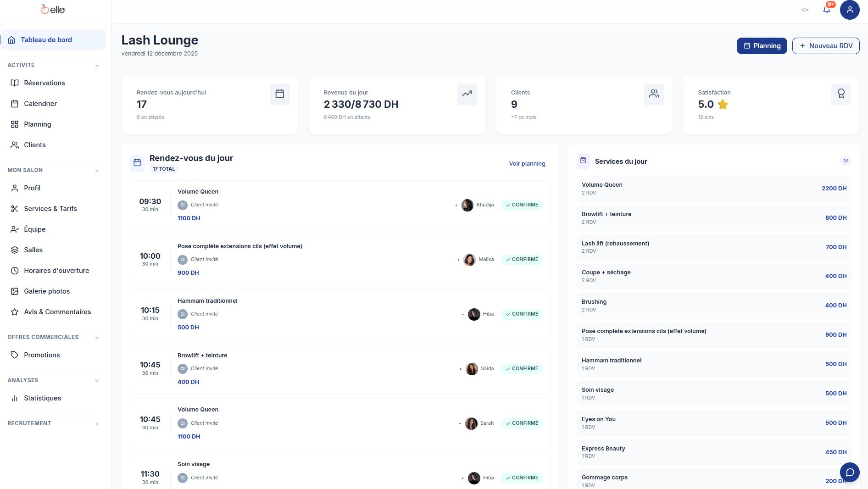Click Khadija's avatar thumbnail

[x=467, y=205]
